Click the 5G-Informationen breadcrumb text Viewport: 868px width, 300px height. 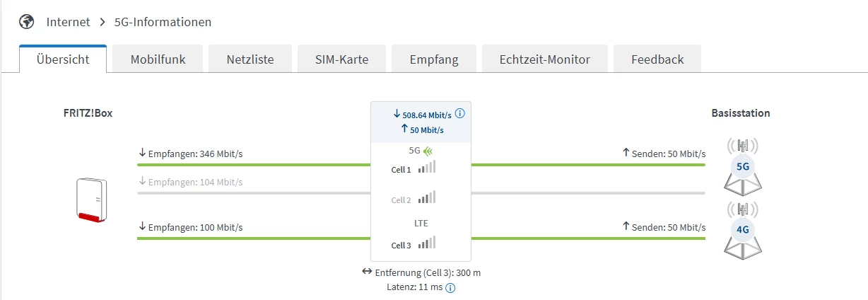163,22
